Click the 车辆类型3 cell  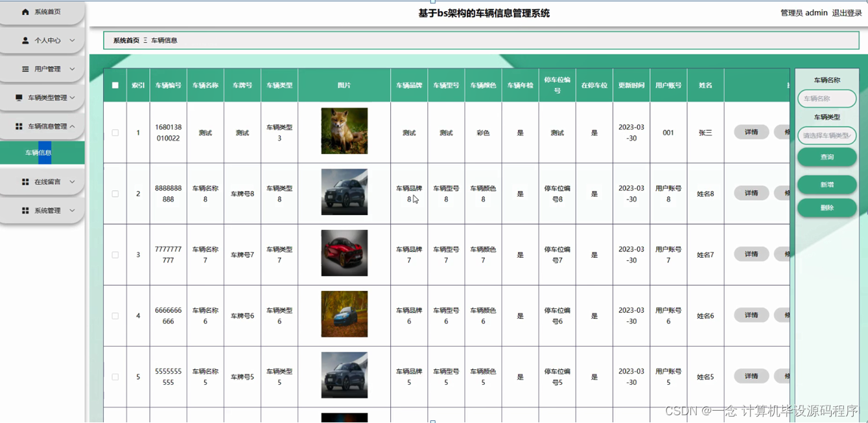click(279, 133)
